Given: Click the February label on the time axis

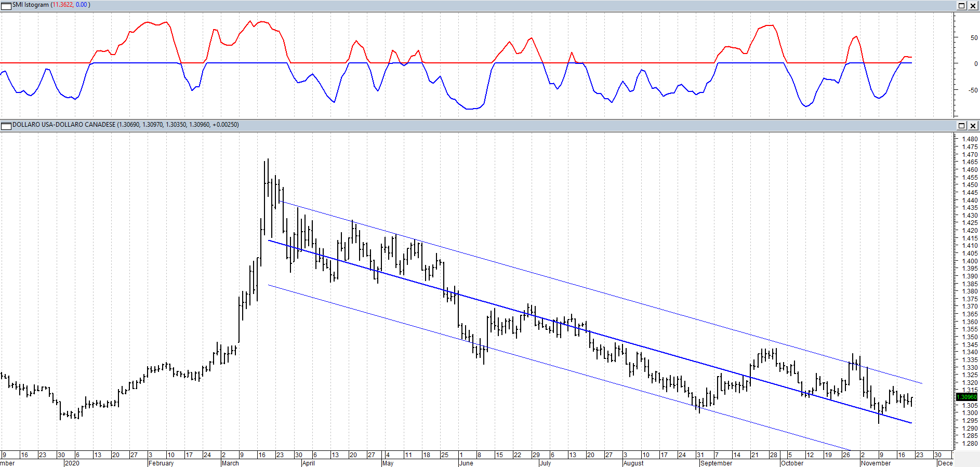Looking at the screenshot, I should pos(161,463).
